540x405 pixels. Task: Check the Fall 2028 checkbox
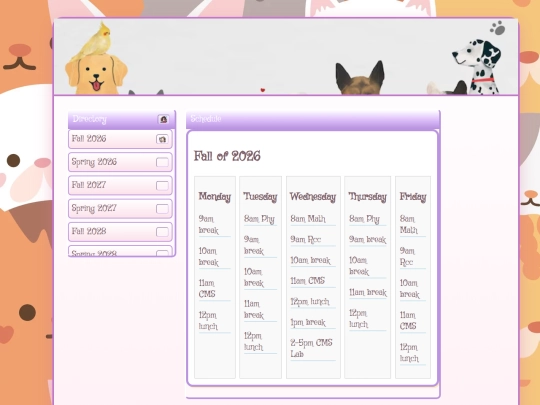tap(162, 232)
